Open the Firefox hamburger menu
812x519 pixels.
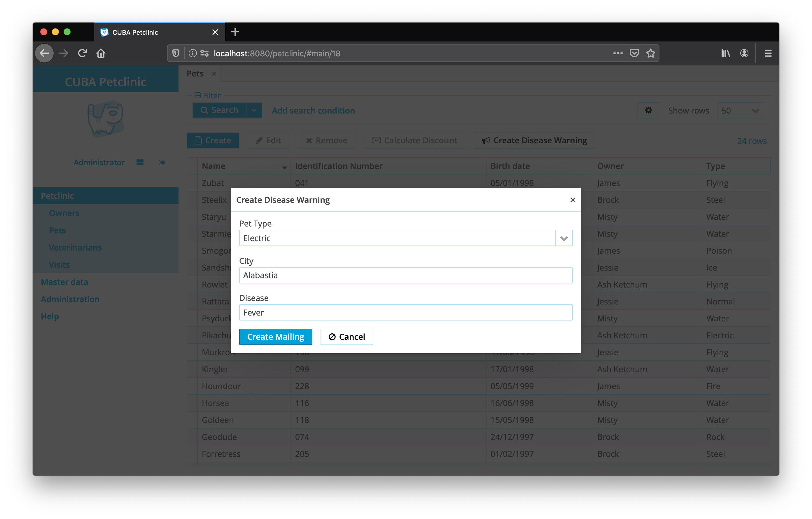point(768,53)
